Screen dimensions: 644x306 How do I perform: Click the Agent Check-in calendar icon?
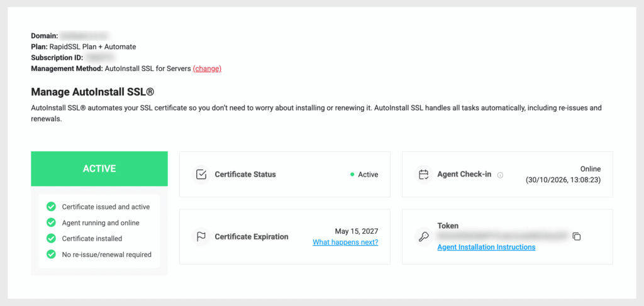423,174
